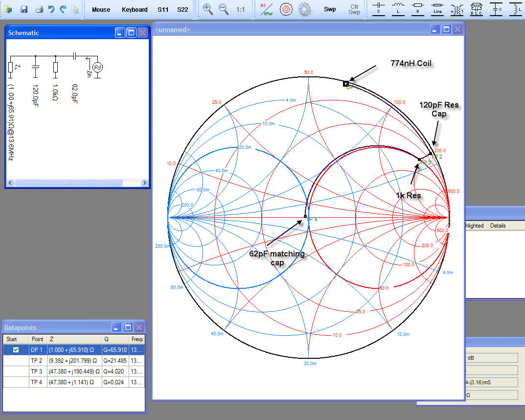Click the Q column header in Datapoints
Image resolution: width=525 pixels, height=420 pixels.
(x=115, y=339)
